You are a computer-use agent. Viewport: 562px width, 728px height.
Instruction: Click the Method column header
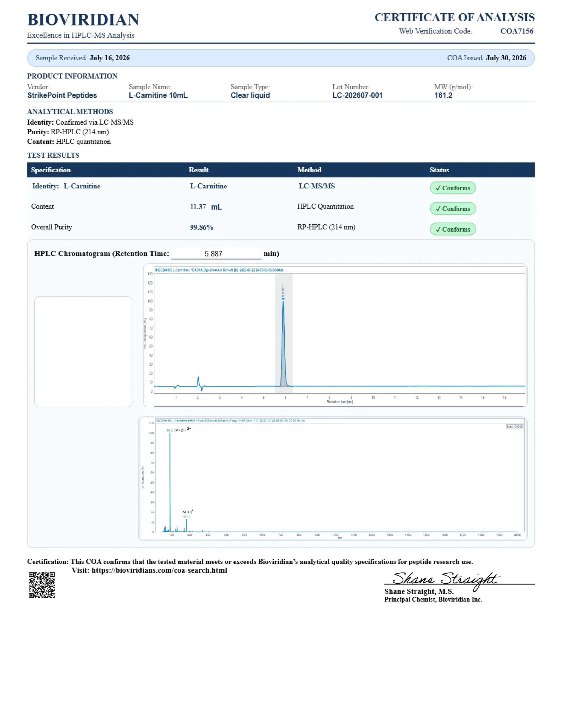(x=309, y=170)
